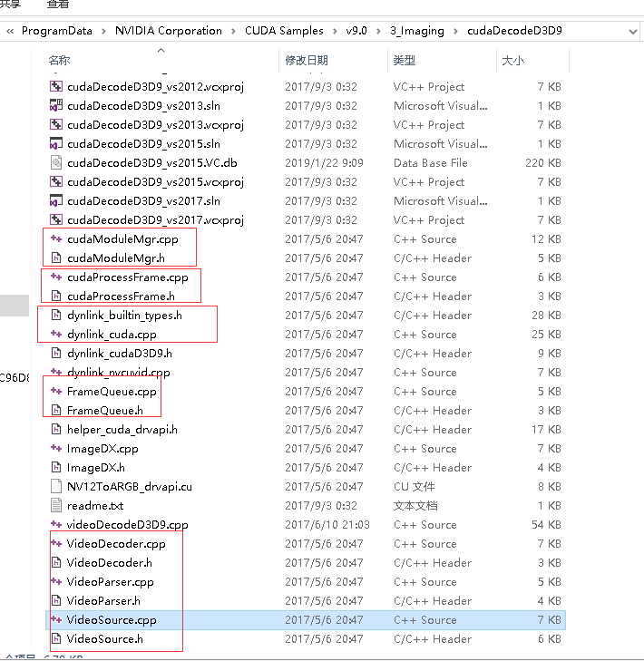Click cudaDecodeD3D9_vs2017.vcxproj project icon
The width and height of the screenshot is (644, 661).
[x=56, y=219]
